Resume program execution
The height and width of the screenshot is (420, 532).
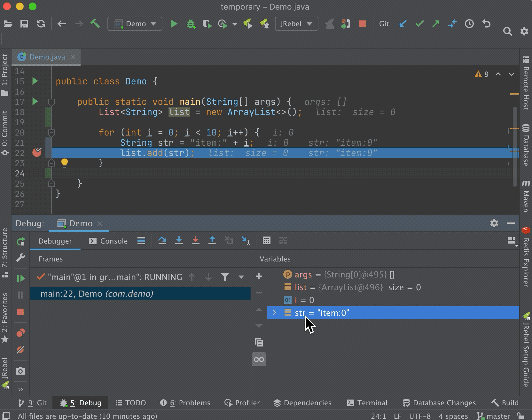[20, 278]
